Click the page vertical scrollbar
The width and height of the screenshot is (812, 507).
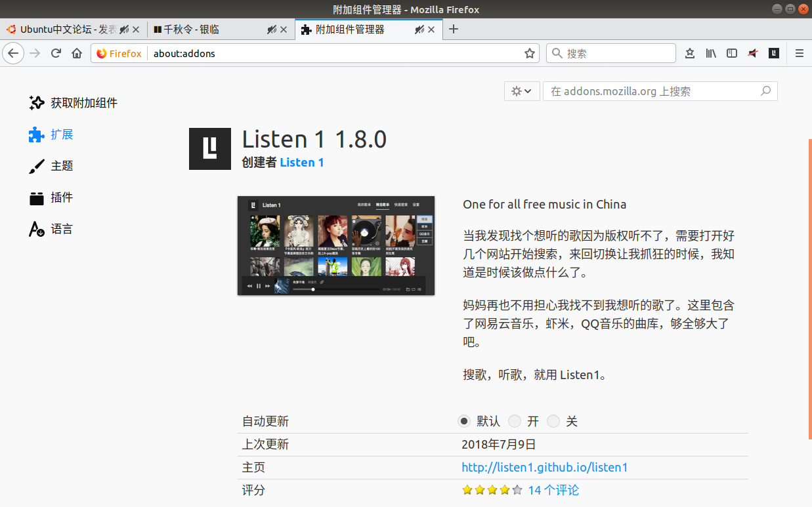pos(810,289)
